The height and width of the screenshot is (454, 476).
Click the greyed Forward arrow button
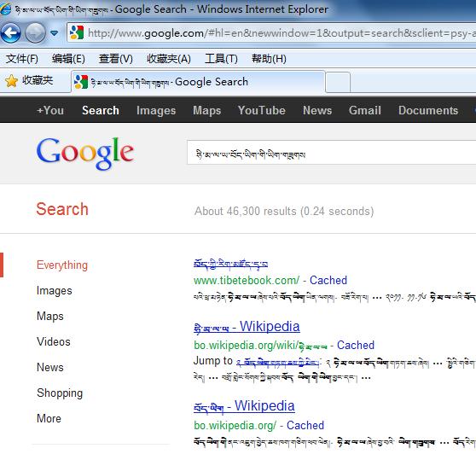[x=35, y=32]
